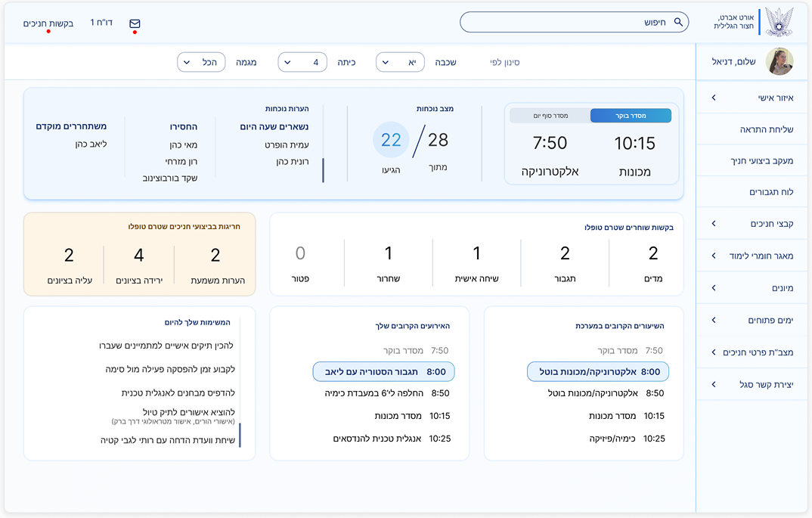Click the Air Force emblem logo

coord(779,22)
